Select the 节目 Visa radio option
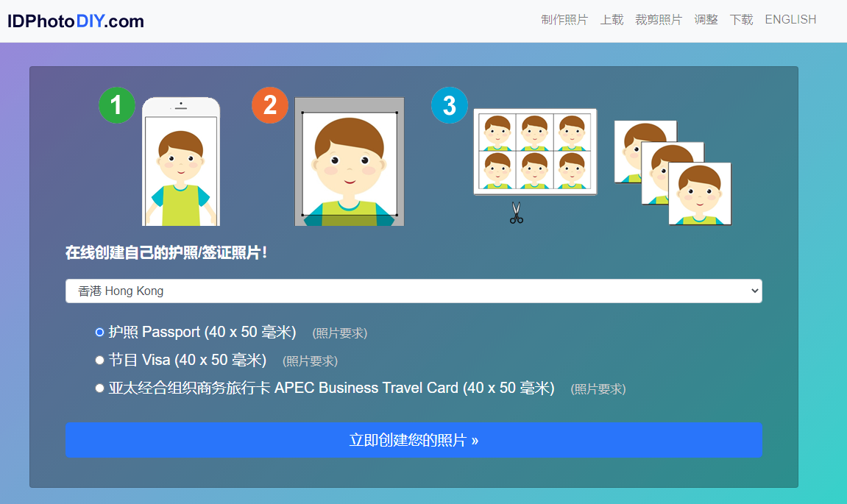847x504 pixels. click(x=100, y=361)
